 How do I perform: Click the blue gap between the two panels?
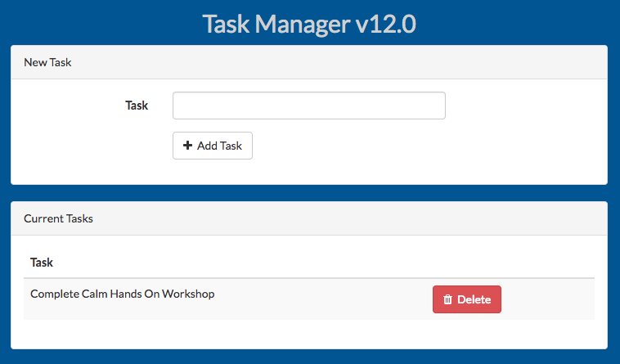309,193
